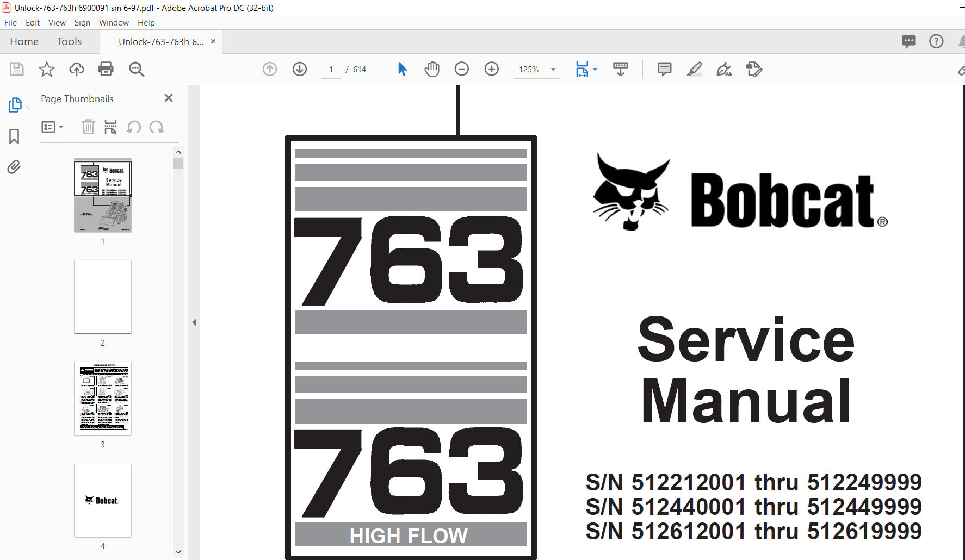Open the Window menu
This screenshot has height=560, width=965.
click(x=114, y=23)
